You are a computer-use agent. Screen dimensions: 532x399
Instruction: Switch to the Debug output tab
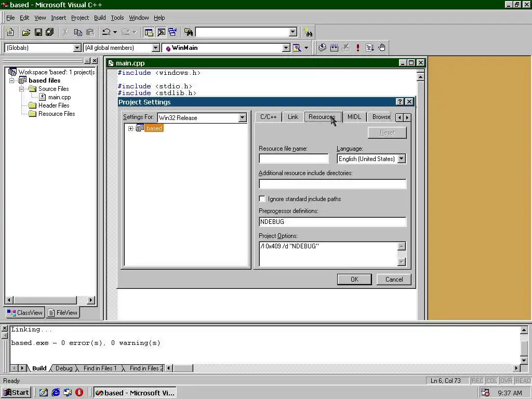pos(64,368)
